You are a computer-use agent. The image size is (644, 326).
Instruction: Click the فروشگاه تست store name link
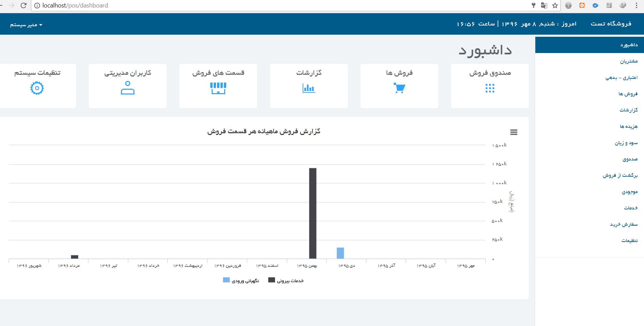point(611,23)
